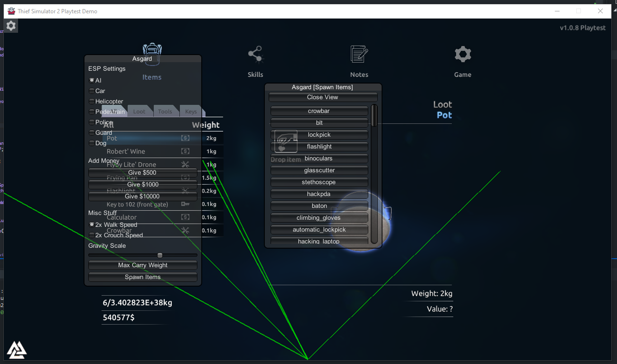Spawn the glasscutter item
Screen dimensions: 617x364
click(319, 170)
